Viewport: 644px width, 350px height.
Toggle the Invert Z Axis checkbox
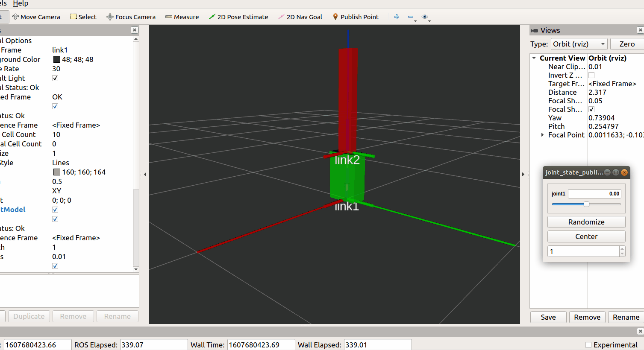pos(591,75)
